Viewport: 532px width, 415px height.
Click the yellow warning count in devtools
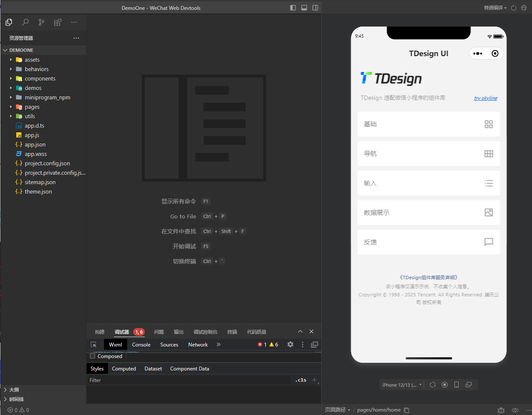[274, 344]
